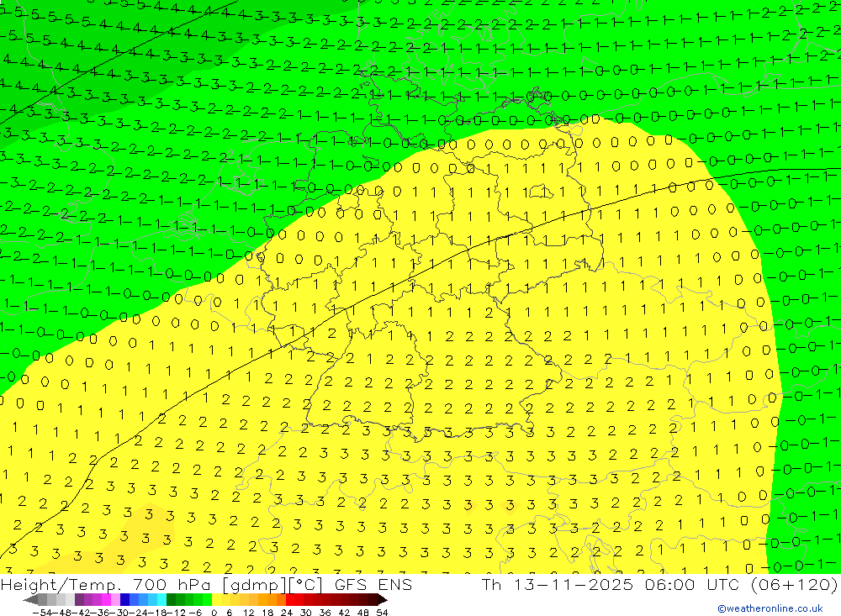
Task: Click the GFS ENS model label
Action: coord(373,584)
